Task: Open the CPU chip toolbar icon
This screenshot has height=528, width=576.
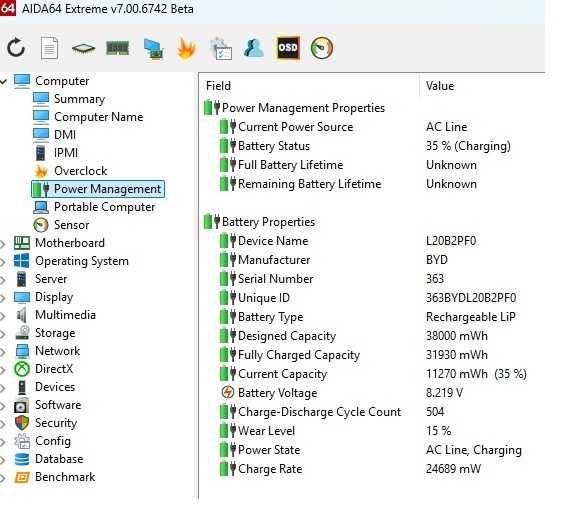Action: (83, 48)
